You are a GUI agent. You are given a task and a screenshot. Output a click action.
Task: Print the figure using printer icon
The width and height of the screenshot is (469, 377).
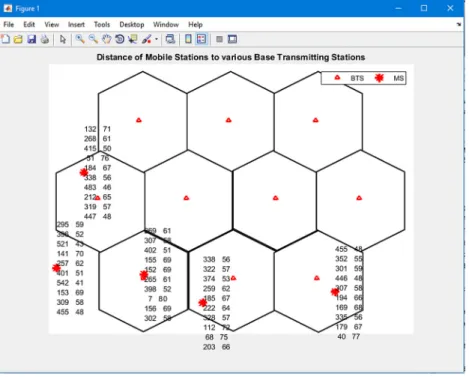(45, 39)
